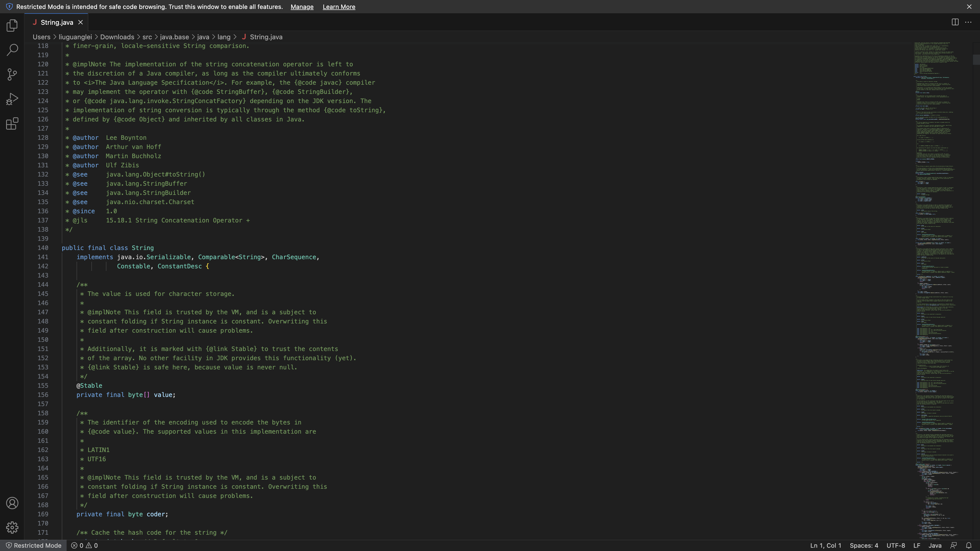Click line number 140 in the gutter

(x=43, y=248)
